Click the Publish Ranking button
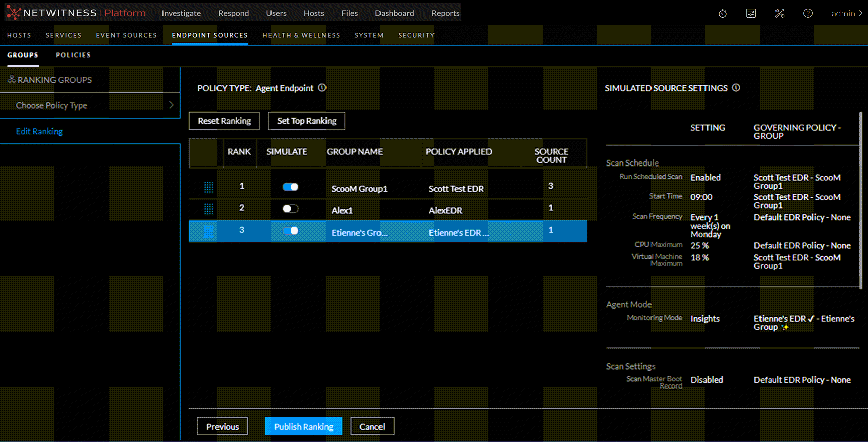868x442 pixels. point(303,426)
